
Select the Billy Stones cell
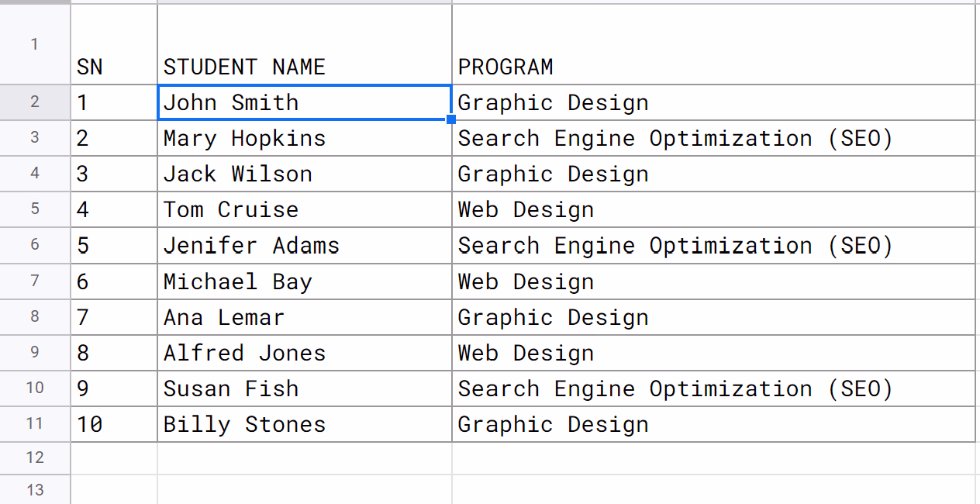point(304,424)
